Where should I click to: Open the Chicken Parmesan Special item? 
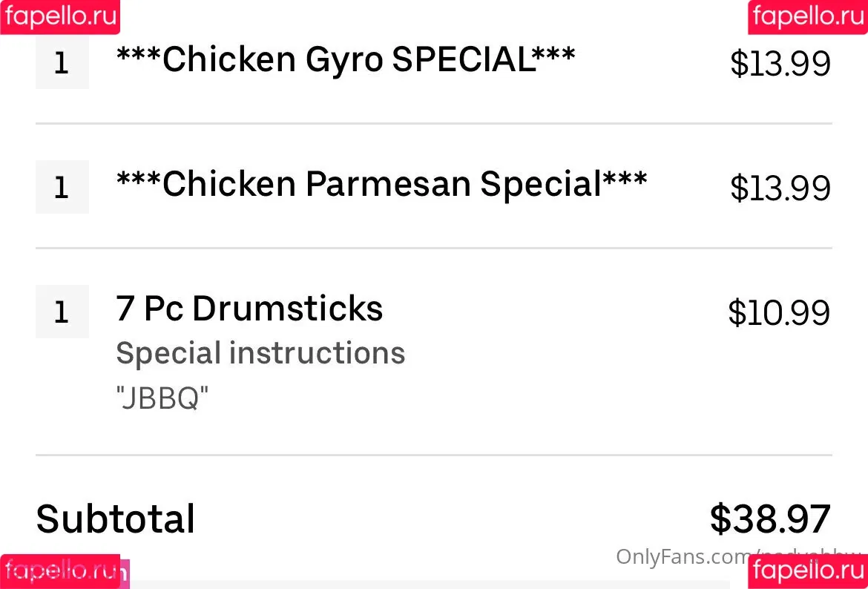pyautogui.click(x=381, y=183)
